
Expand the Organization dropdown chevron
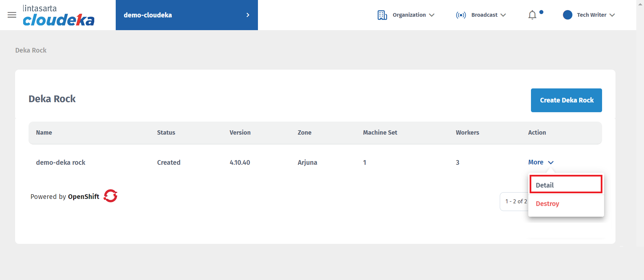pos(432,15)
